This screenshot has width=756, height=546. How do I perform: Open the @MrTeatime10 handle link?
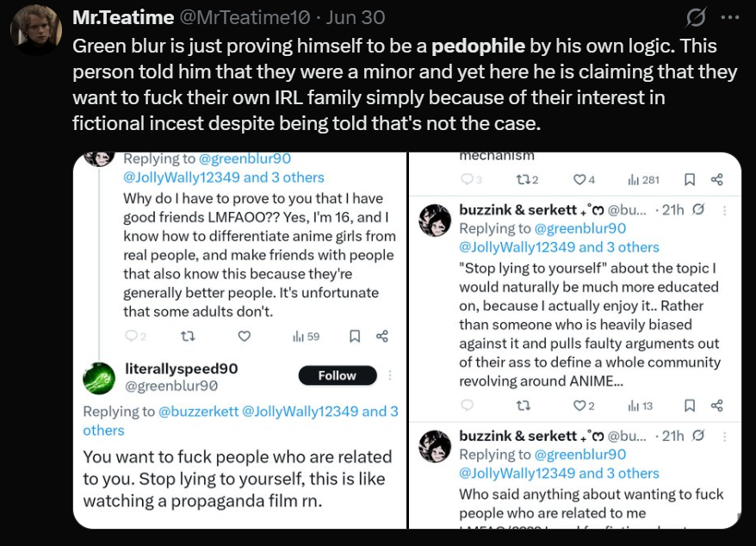point(245,17)
